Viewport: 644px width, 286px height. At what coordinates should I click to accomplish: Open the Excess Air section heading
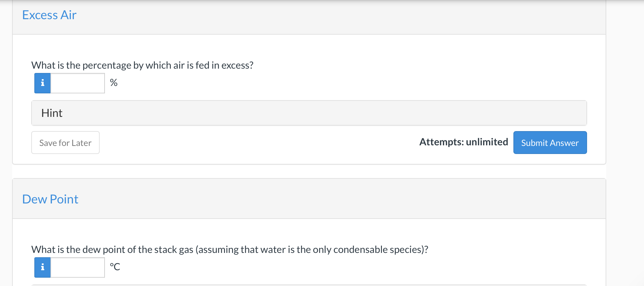pyautogui.click(x=49, y=15)
